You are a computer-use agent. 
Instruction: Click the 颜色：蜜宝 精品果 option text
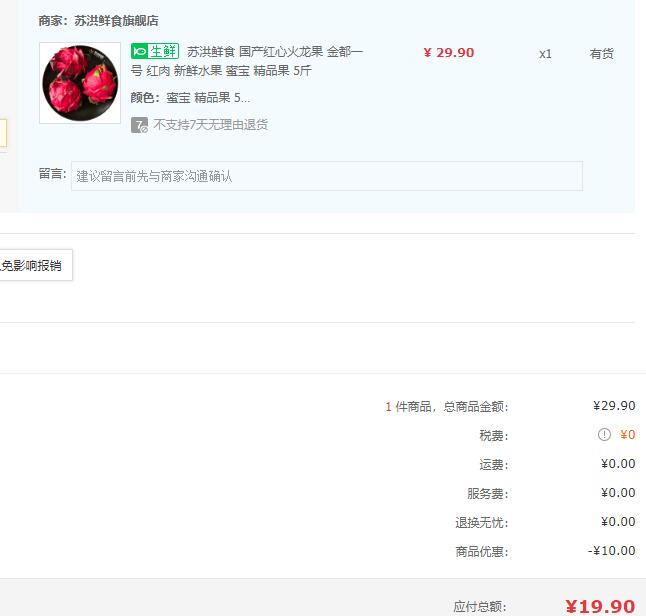coord(190,98)
